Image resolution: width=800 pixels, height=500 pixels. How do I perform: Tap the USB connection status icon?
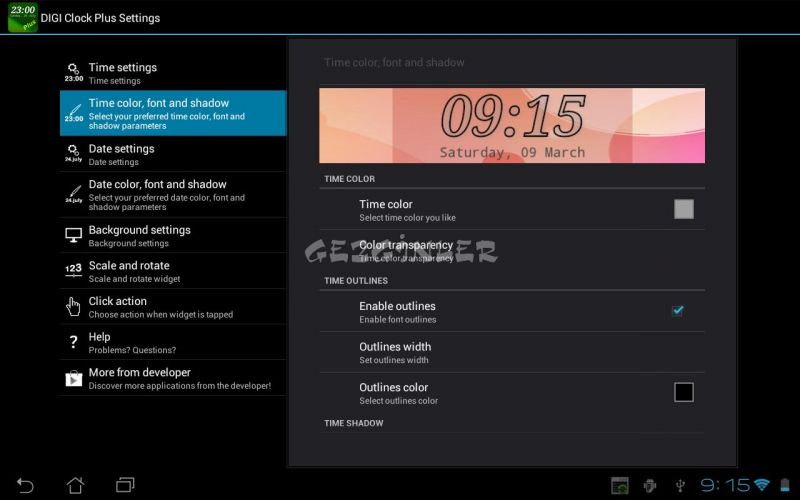680,485
